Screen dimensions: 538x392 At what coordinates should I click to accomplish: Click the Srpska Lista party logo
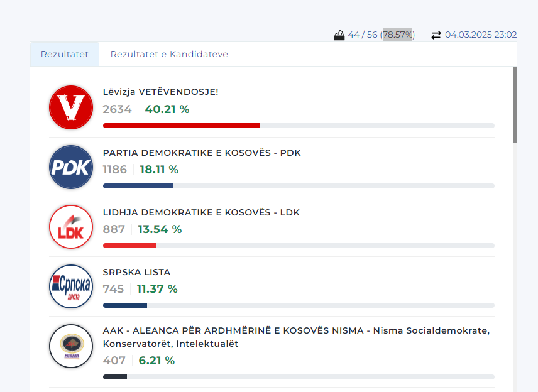click(x=71, y=286)
